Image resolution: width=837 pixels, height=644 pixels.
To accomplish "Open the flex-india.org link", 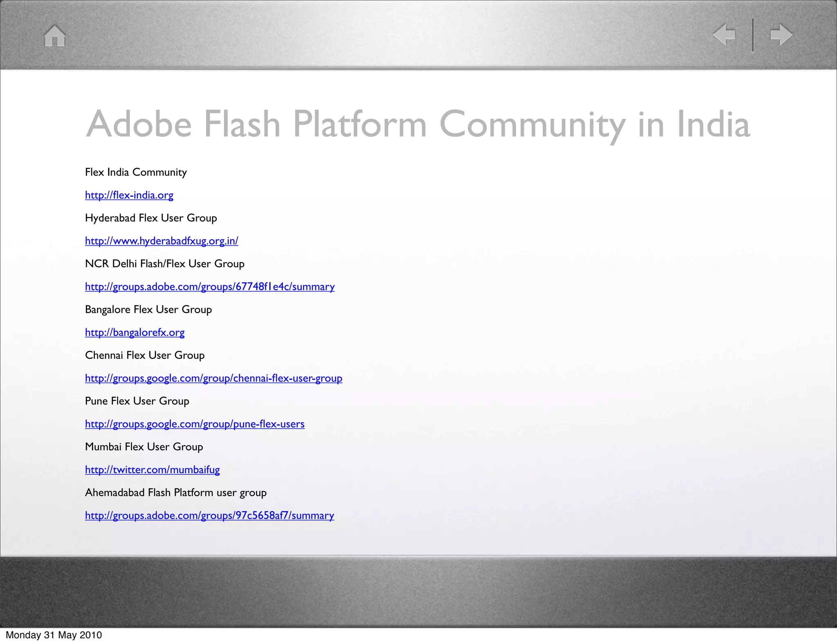I will click(129, 195).
